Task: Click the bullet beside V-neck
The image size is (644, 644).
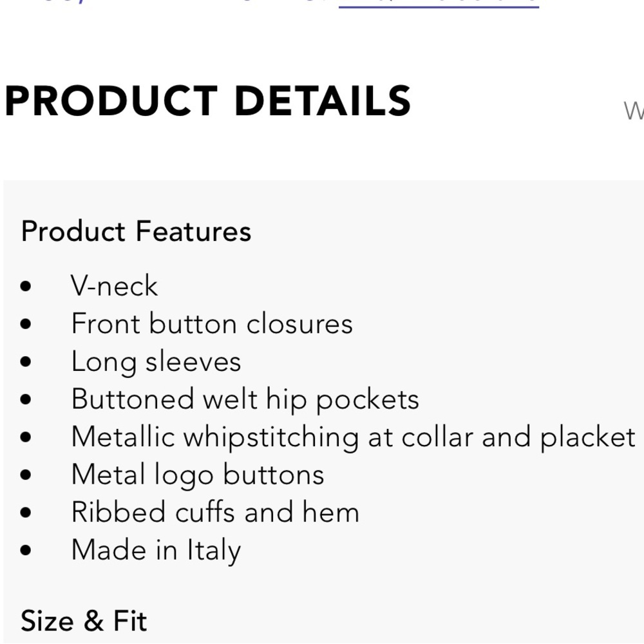Action: [26, 287]
